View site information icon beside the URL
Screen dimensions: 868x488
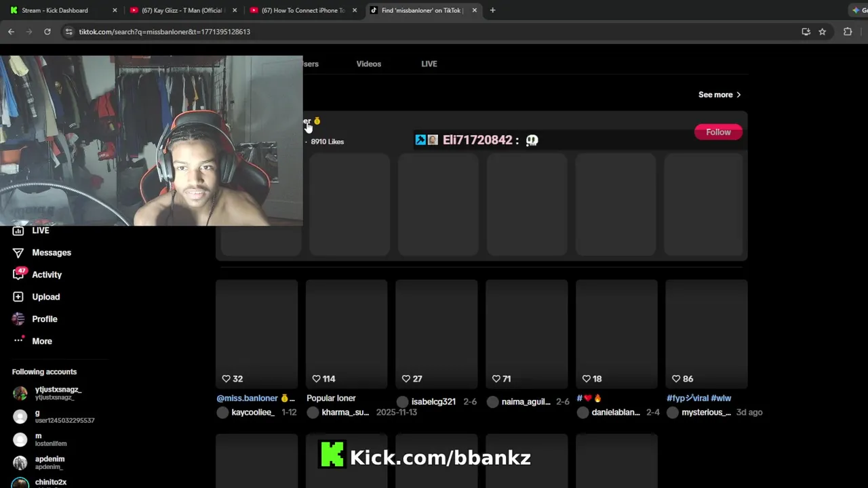68,31
